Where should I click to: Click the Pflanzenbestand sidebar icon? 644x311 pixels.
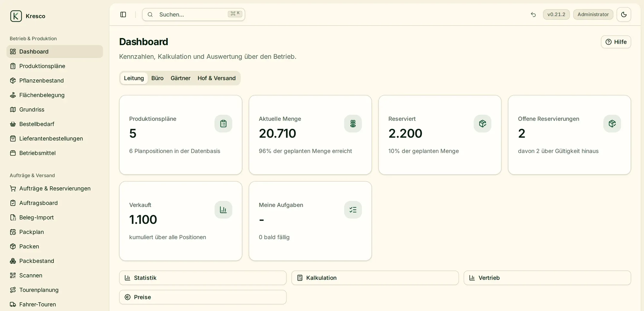[13, 80]
